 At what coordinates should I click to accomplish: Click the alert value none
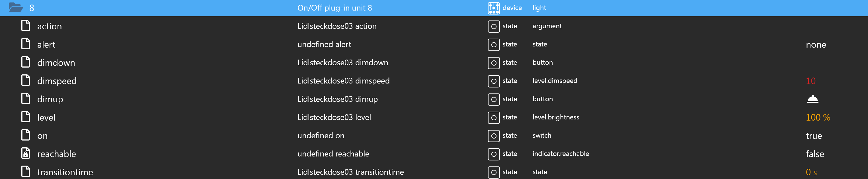[x=816, y=44]
